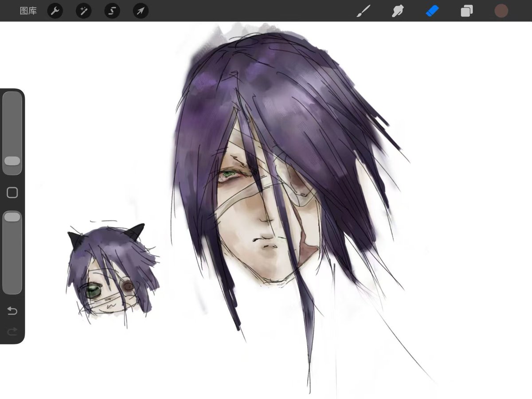Click the brush opacity slider handle
The width and height of the screenshot is (532, 399).
tap(12, 217)
